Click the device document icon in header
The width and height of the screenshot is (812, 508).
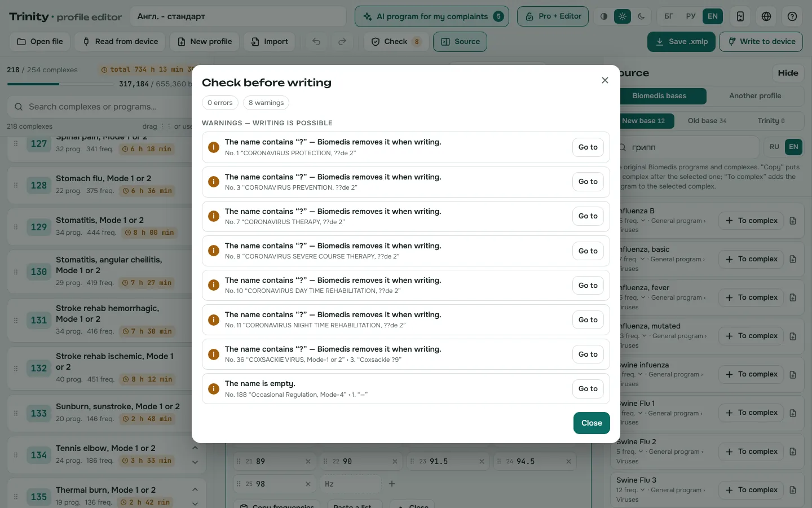pos(740,16)
